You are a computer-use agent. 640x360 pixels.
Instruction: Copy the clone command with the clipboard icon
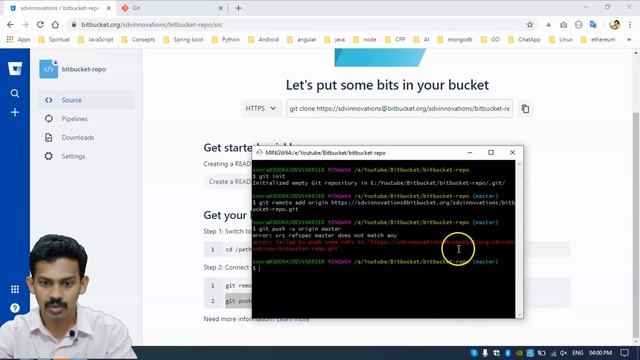pos(525,109)
